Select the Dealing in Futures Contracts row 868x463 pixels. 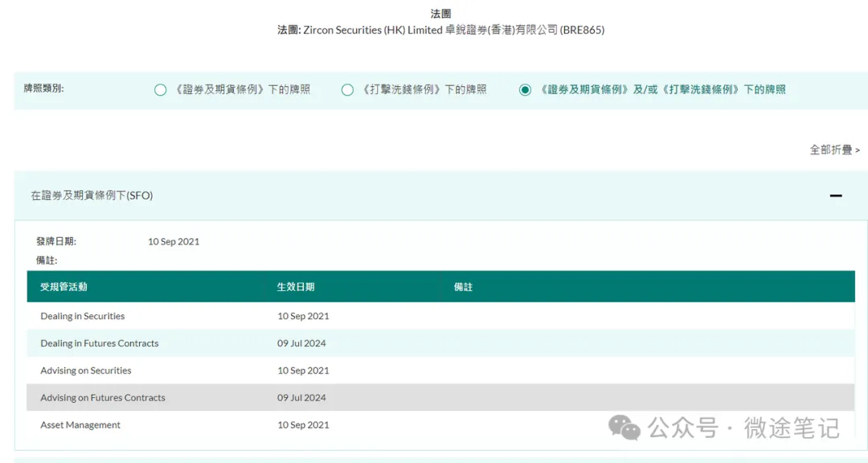[100, 343]
